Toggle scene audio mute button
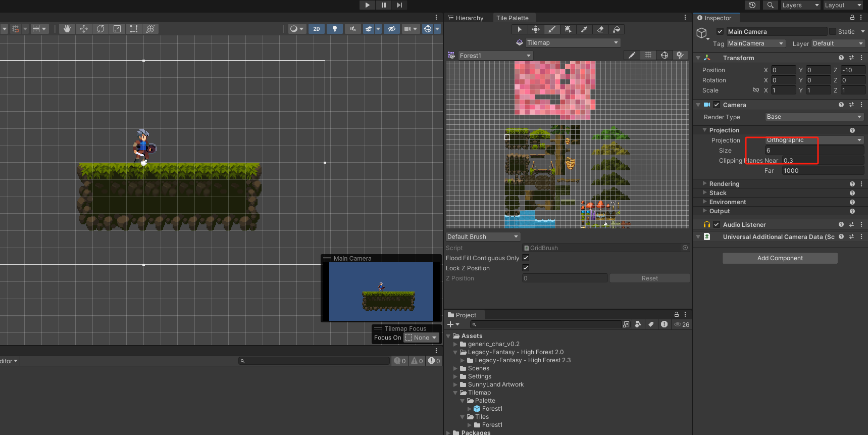Image resolution: width=868 pixels, height=435 pixels. 352,29
